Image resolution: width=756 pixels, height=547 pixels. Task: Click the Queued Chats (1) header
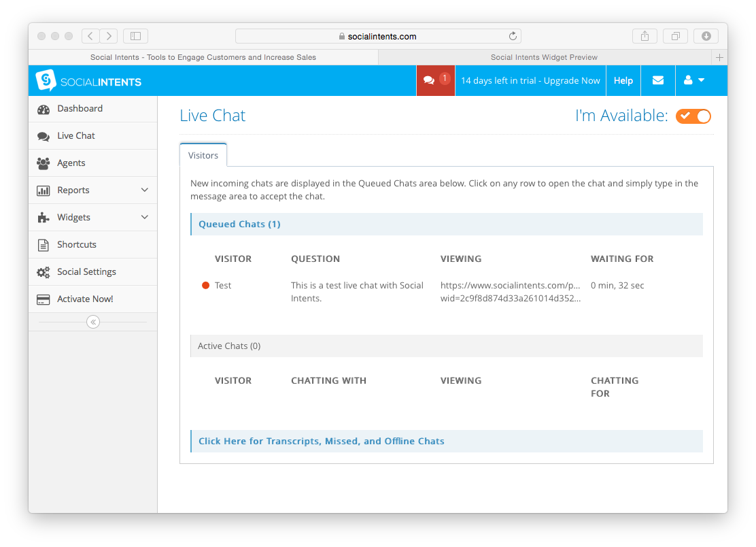447,225
